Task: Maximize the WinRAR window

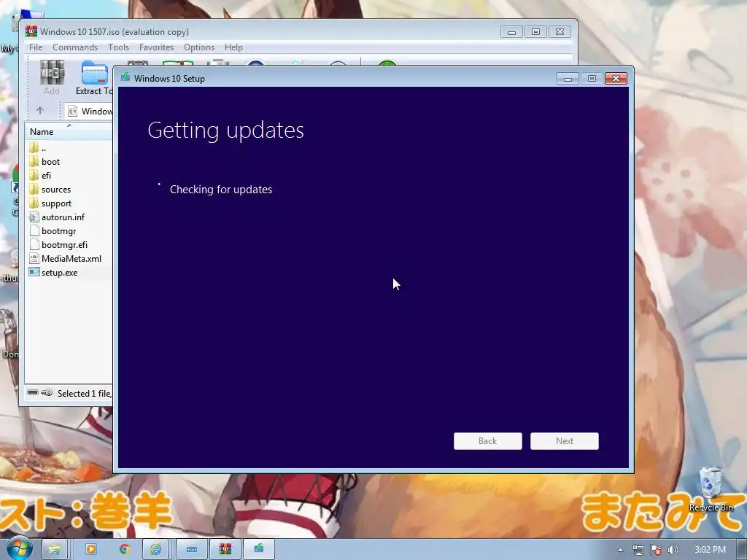Action: tap(535, 32)
